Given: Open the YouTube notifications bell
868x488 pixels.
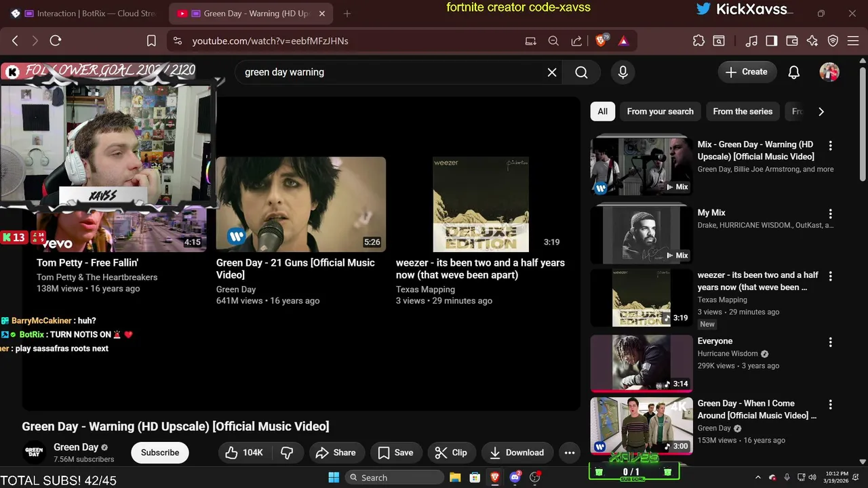Looking at the screenshot, I should pos(794,72).
